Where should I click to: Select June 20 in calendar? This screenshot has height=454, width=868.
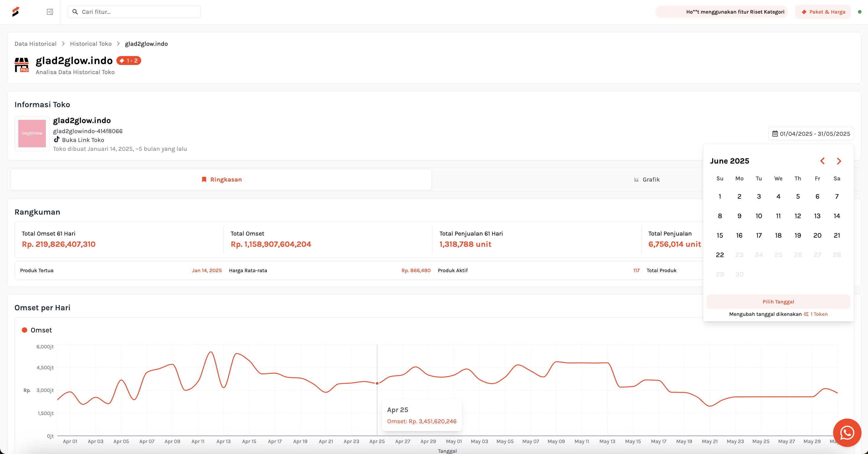pos(817,236)
